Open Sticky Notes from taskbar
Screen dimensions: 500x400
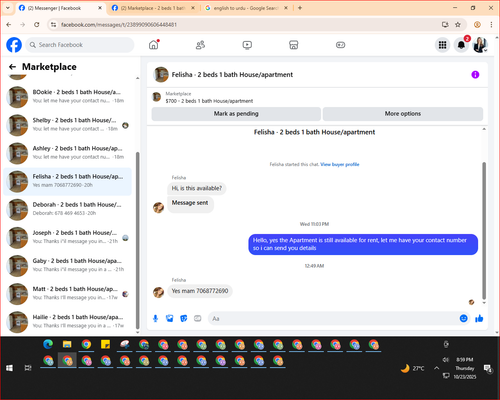(105, 344)
